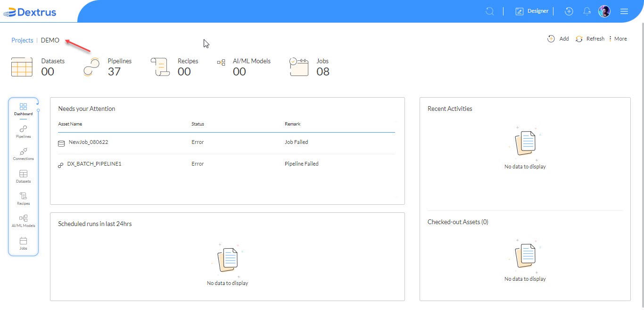The width and height of the screenshot is (644, 310).
Task: Open Connections in the sidebar
Action: [x=23, y=154]
